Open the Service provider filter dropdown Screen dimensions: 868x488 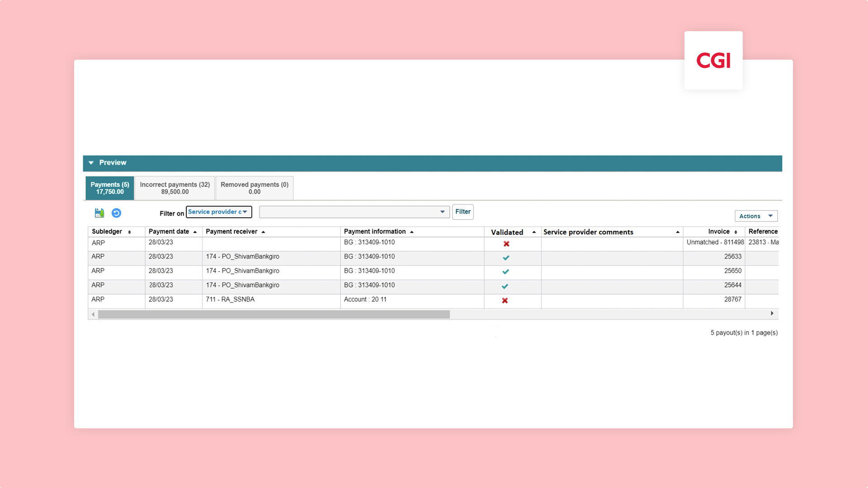(219, 212)
